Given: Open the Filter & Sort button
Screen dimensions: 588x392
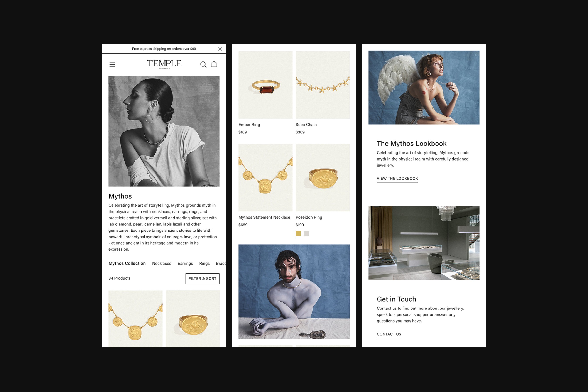Looking at the screenshot, I should (202, 279).
